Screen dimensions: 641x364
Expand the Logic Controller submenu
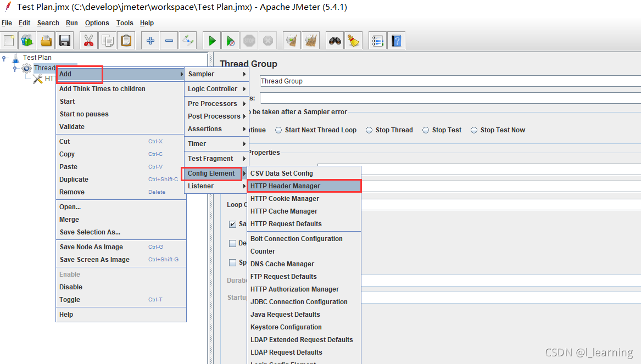(216, 88)
